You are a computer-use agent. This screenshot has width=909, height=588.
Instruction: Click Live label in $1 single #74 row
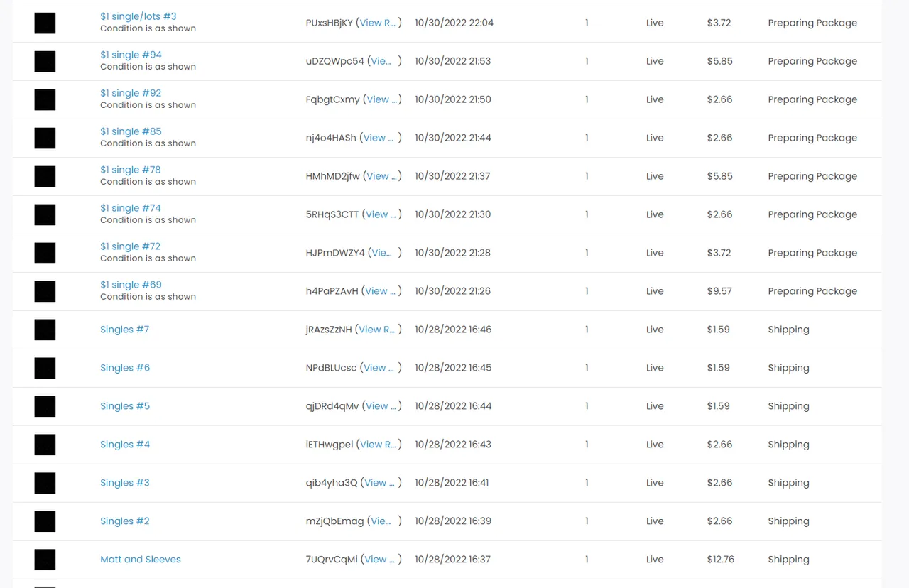(x=655, y=214)
